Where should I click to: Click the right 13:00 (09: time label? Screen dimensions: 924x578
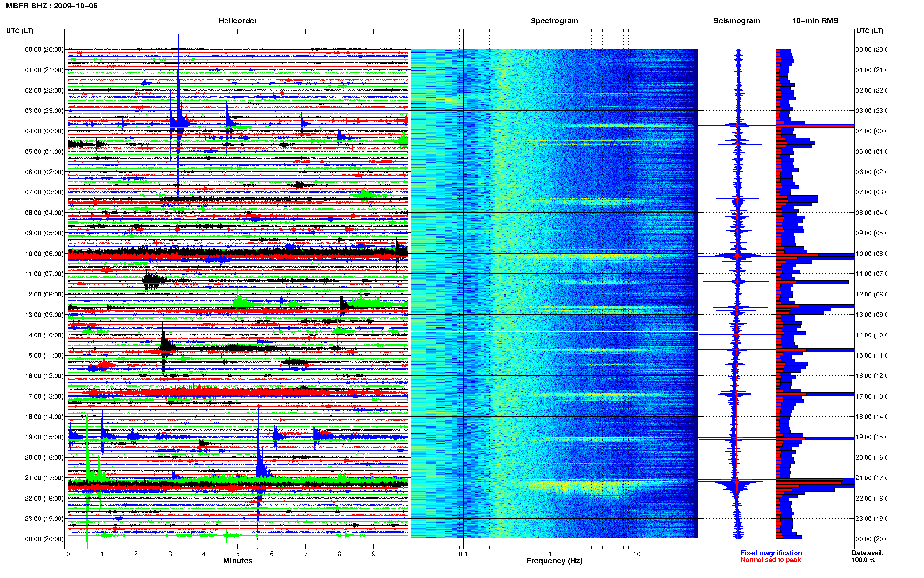pos(871,315)
